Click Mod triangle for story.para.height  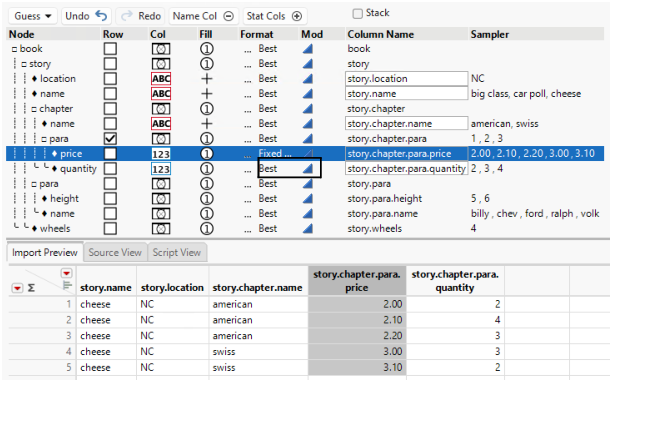(x=308, y=199)
